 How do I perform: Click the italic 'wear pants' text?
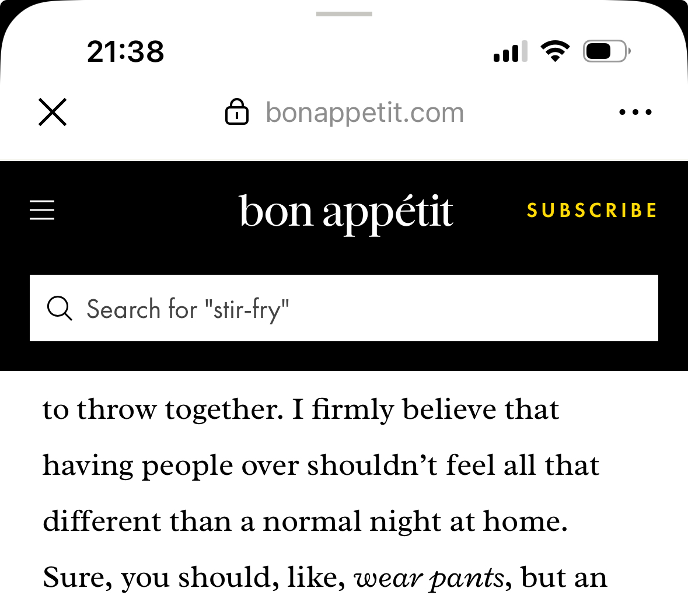click(x=429, y=578)
